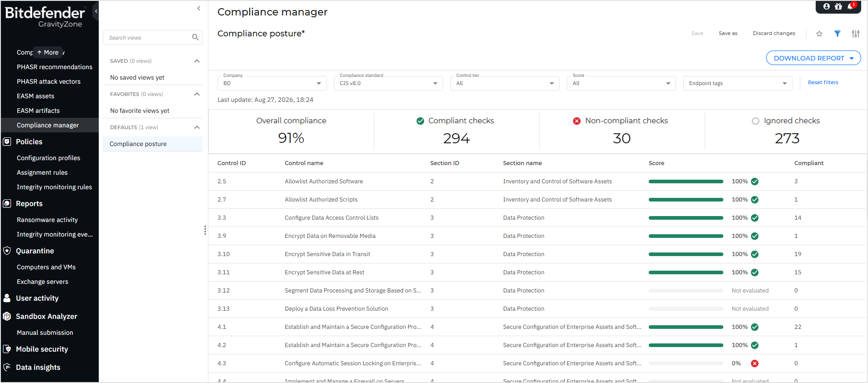Click the Policies section icon
The width and height of the screenshot is (868, 383).
tap(7, 141)
